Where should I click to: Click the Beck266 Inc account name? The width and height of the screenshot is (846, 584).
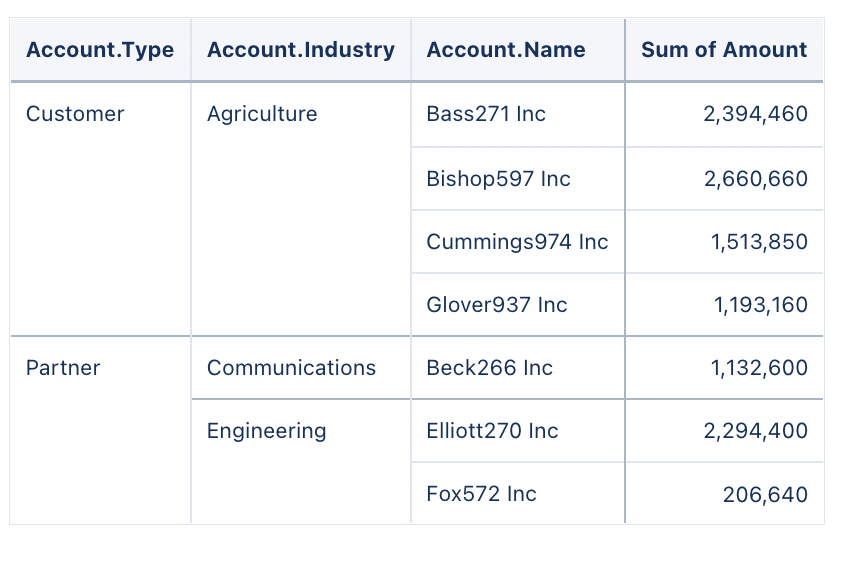point(490,368)
